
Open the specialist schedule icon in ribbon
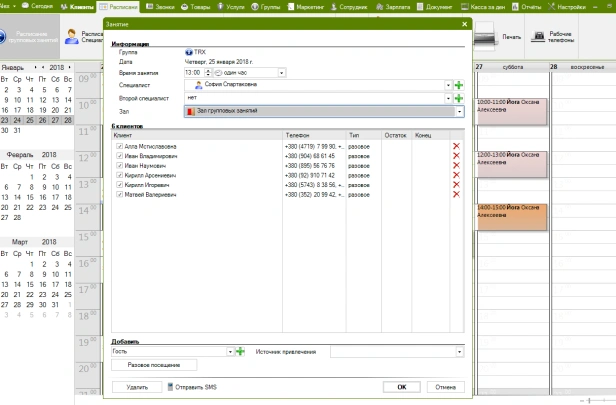(x=72, y=37)
